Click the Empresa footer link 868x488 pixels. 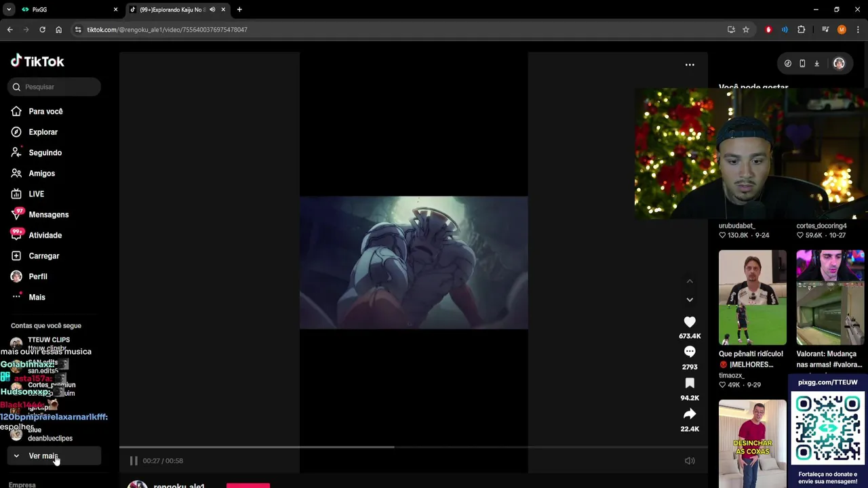pos(22,485)
